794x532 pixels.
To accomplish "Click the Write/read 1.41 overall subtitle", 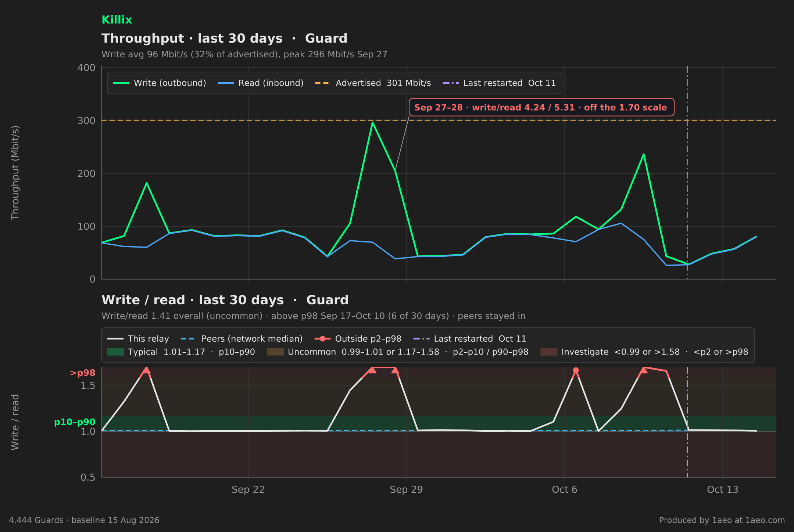I will click(313, 316).
